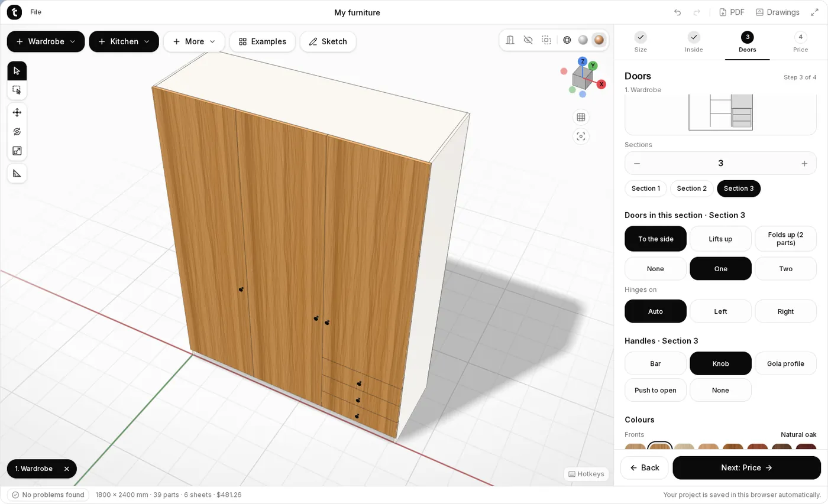Open the Wardrobe dropdown

[46, 41]
